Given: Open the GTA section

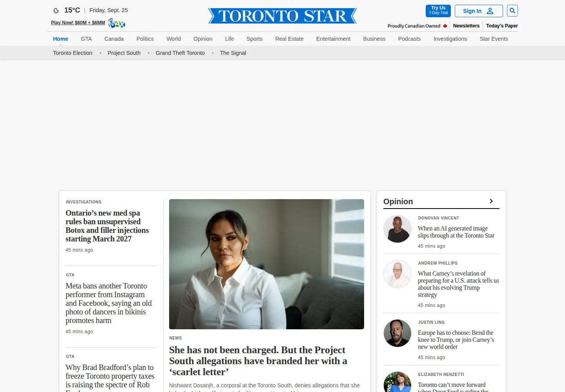Looking at the screenshot, I should (x=86, y=39).
